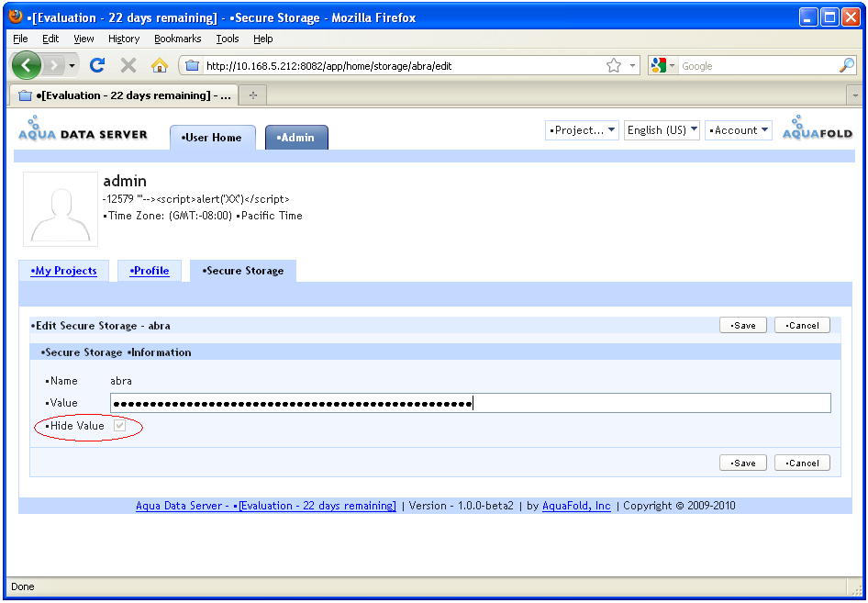Image resolution: width=868 pixels, height=603 pixels.
Task: Minimize the Firefox window
Action: pos(808,17)
